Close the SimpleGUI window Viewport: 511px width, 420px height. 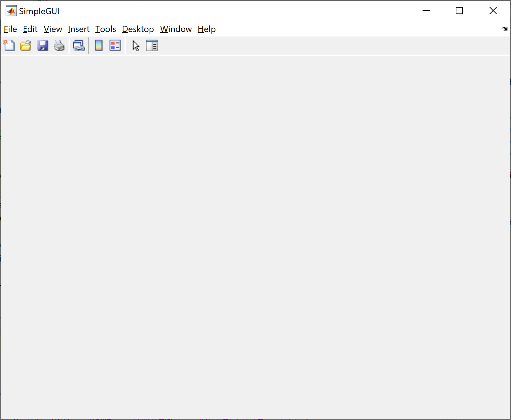point(493,11)
